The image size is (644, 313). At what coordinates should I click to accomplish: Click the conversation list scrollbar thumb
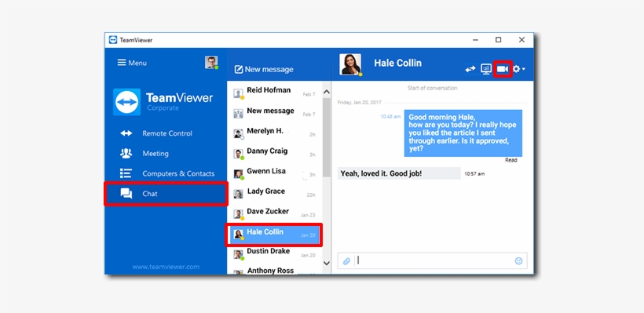(327, 137)
